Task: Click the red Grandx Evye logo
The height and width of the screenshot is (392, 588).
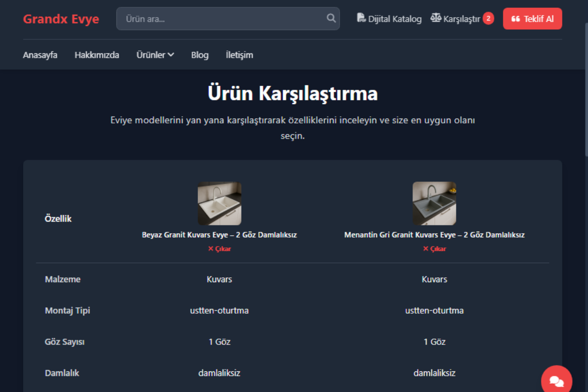Action: click(x=61, y=18)
